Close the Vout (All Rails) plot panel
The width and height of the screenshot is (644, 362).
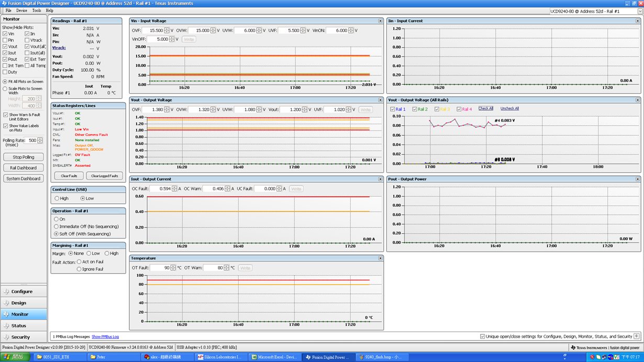(638, 100)
